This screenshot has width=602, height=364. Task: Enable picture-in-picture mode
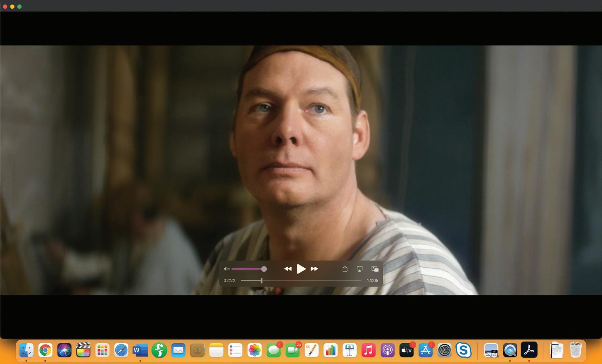point(375,269)
